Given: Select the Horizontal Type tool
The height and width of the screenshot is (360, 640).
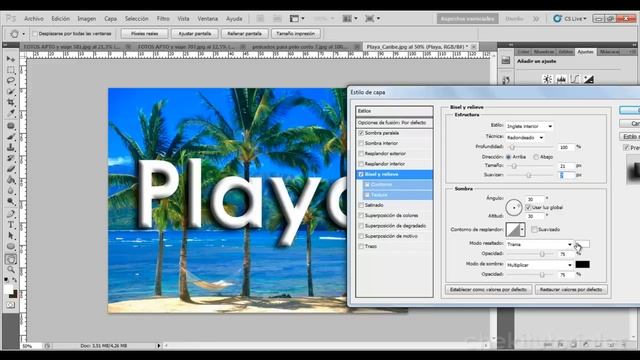Looking at the screenshot, I should pos(11,225).
